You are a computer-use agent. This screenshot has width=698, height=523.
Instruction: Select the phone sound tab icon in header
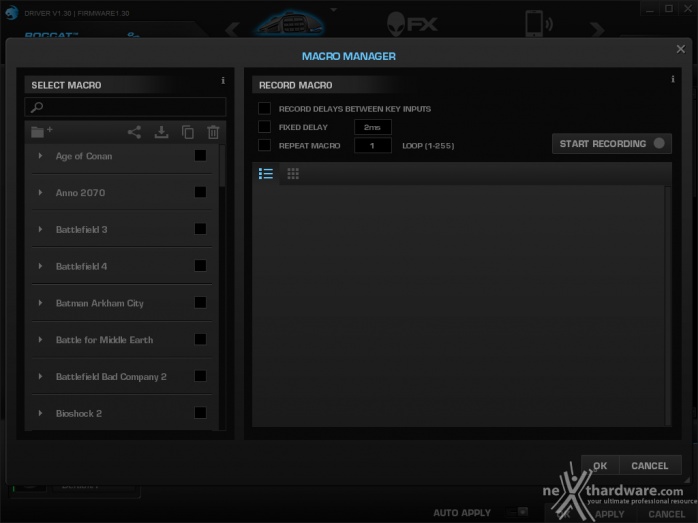pyautogui.click(x=538, y=24)
